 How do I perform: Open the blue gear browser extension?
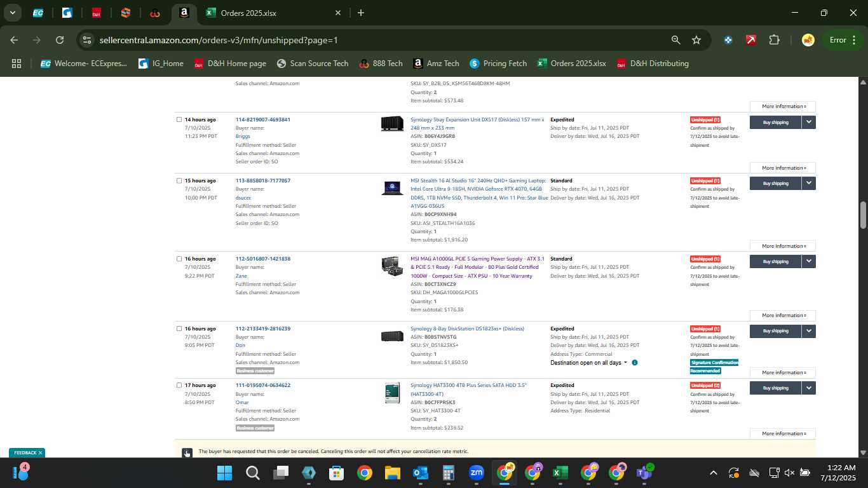(728, 40)
